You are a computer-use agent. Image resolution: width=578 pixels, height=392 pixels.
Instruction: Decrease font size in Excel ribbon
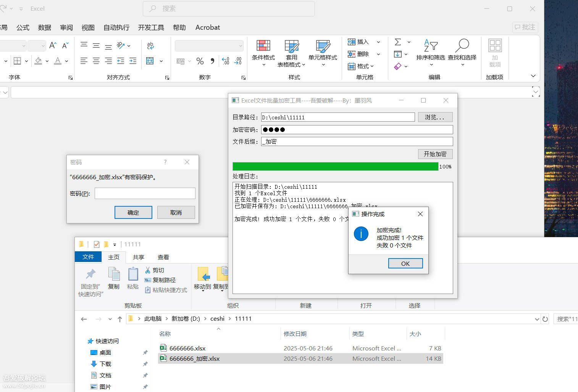point(65,45)
